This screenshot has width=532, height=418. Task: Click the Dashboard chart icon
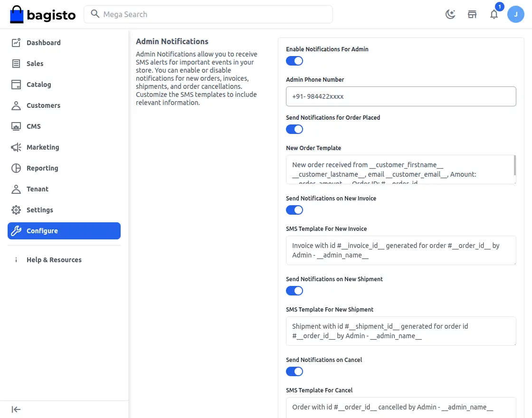(x=16, y=42)
